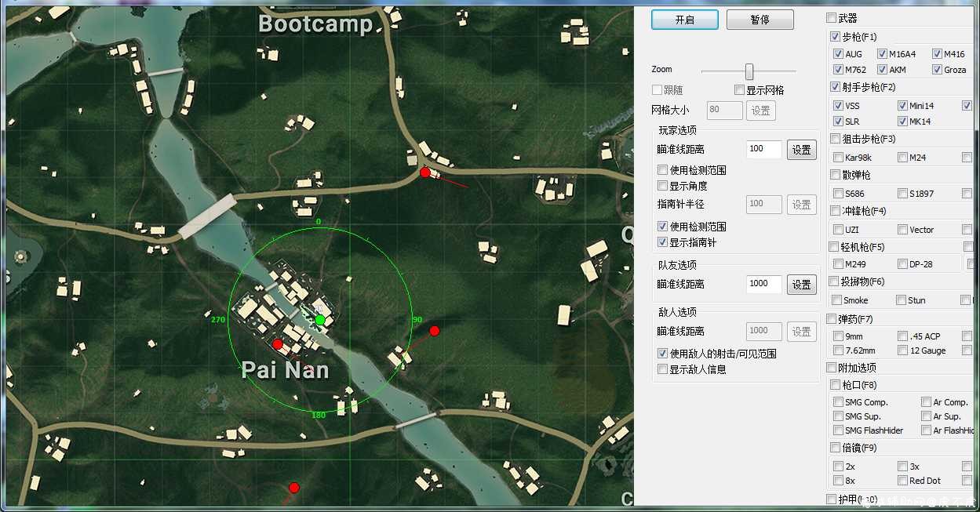The image size is (980, 512).
Task: Uncheck the Groza checkbox
Action: [937, 70]
